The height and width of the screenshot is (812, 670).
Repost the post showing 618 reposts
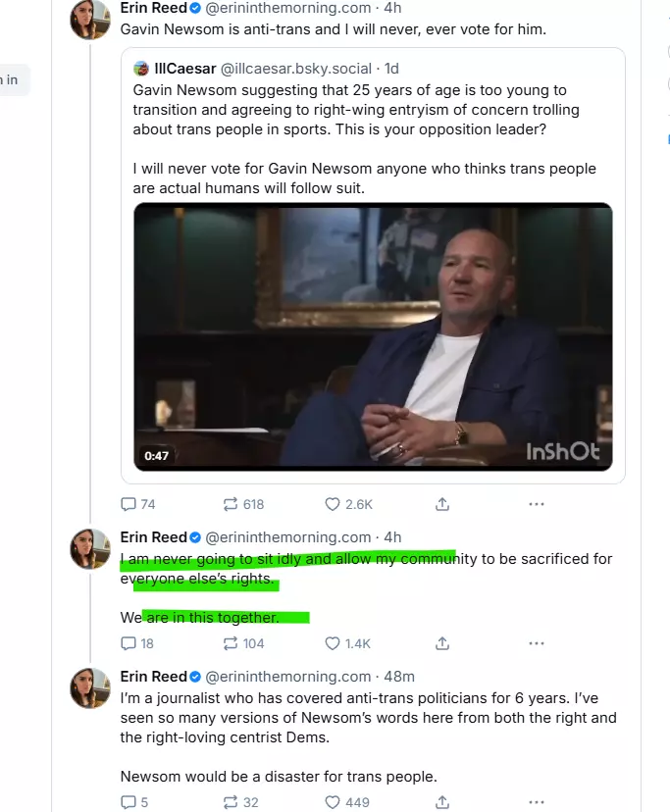pos(232,504)
